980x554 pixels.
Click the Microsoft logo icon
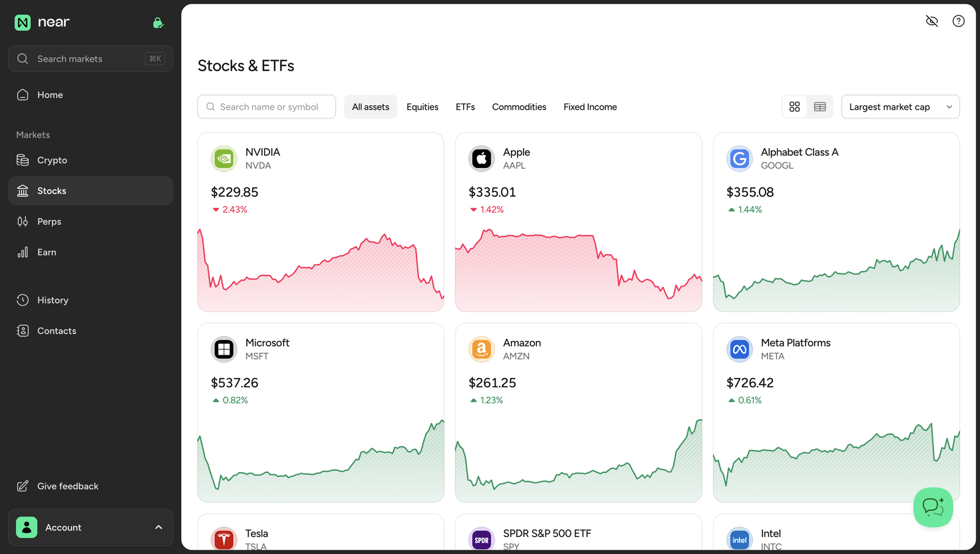[224, 349]
